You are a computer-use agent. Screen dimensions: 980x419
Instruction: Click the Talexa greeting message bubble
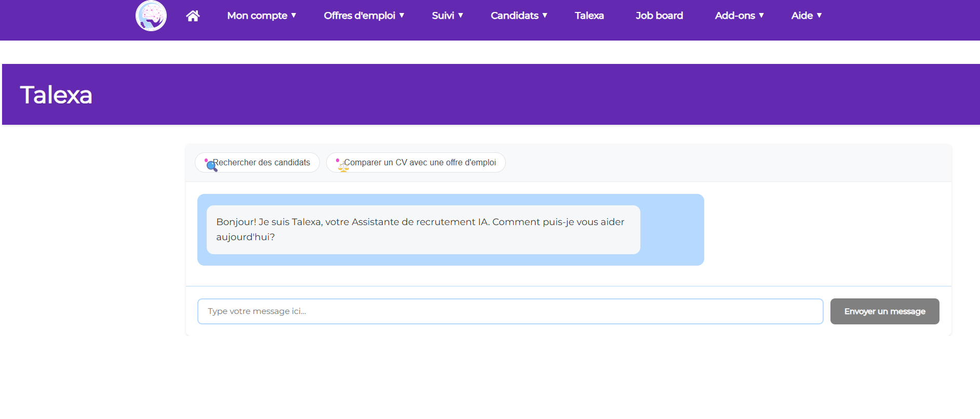click(423, 230)
